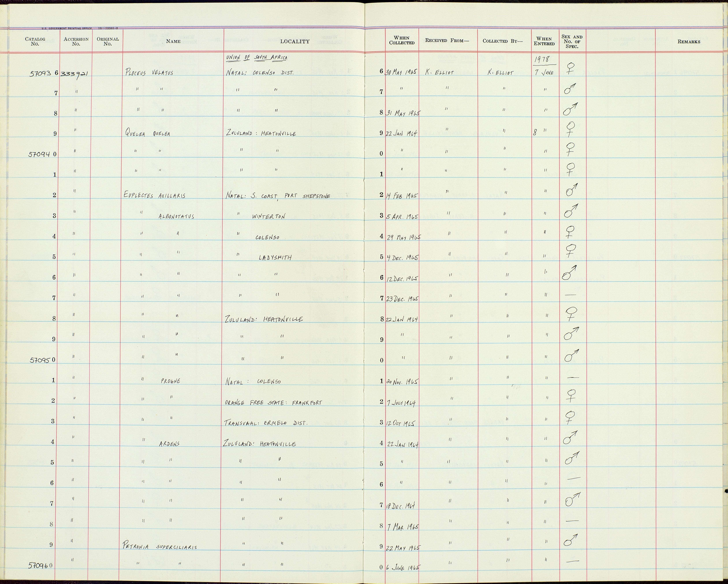This screenshot has width=728, height=584.
Task: Click the 'Collected By—' column header
Action: 503,41
